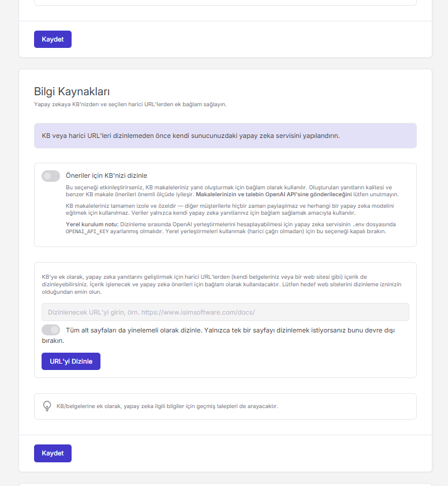
Task: Click the top Kaydet button
Action: [x=53, y=39]
